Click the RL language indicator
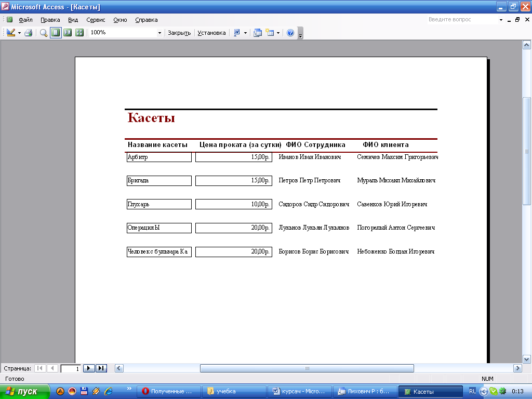 click(x=472, y=391)
